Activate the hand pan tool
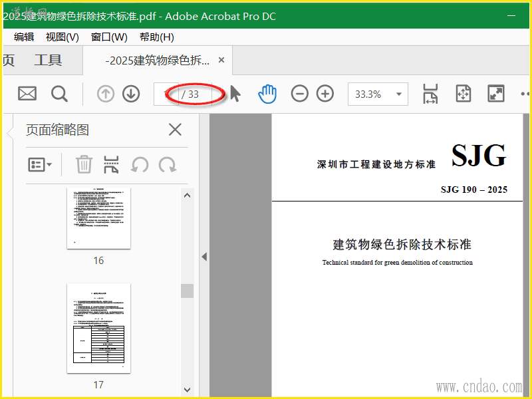532x399 pixels. (267, 94)
